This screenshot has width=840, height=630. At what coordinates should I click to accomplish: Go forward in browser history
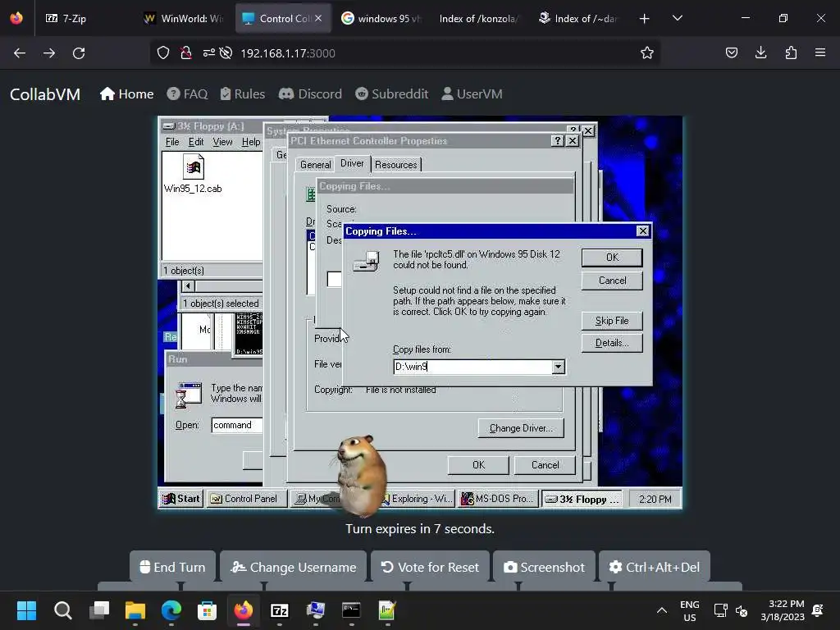point(49,53)
